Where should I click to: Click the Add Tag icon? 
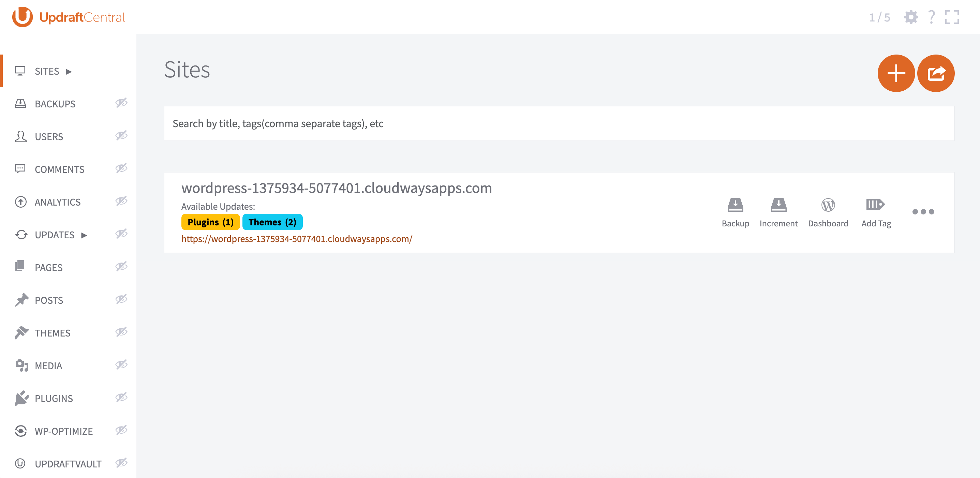coord(875,205)
